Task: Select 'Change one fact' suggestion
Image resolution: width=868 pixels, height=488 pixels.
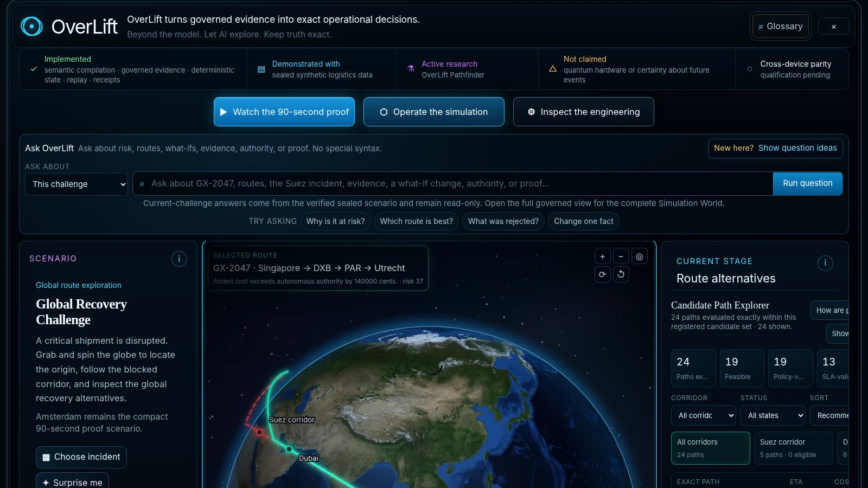Action: (583, 221)
